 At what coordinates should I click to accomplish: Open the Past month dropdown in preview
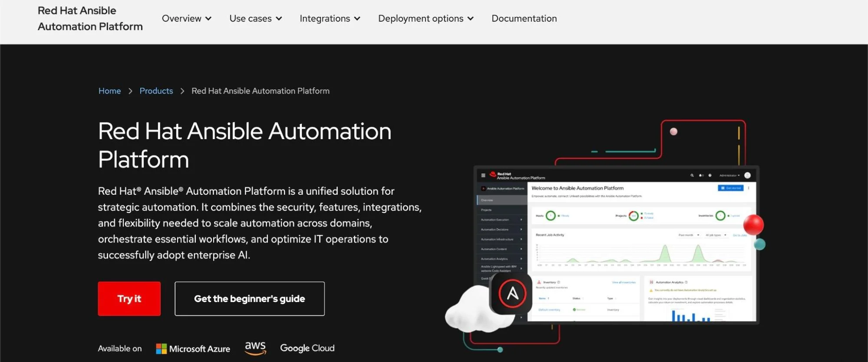[x=689, y=235]
